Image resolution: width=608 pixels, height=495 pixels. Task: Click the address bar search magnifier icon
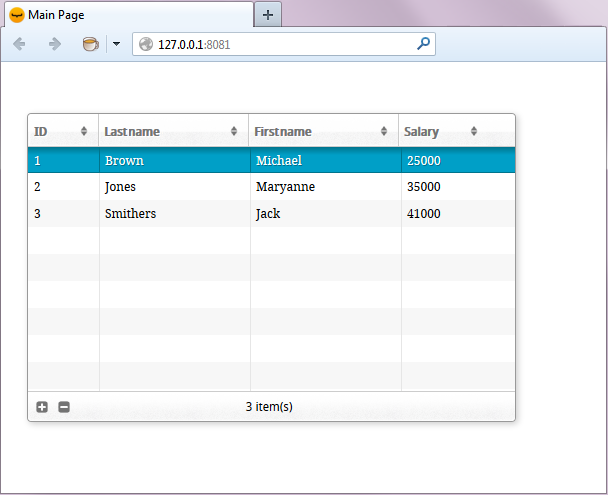[x=423, y=44]
